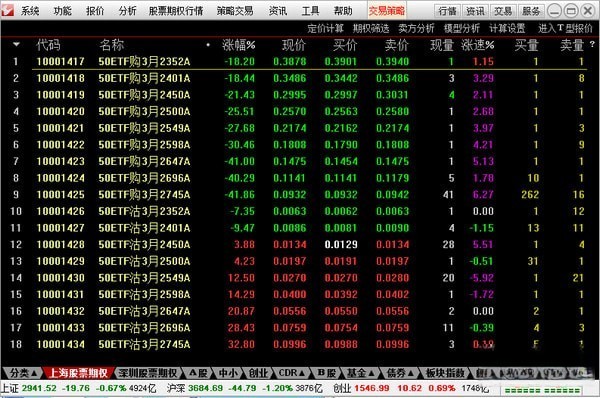The height and width of the screenshot is (398, 600).
Task: Sort by 现价 column header
Action: pyautogui.click(x=294, y=45)
